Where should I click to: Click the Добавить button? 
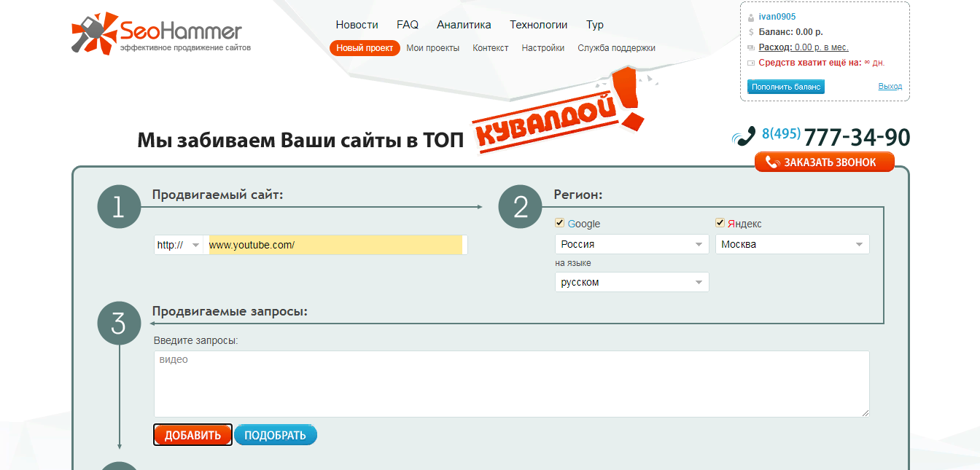(x=192, y=435)
